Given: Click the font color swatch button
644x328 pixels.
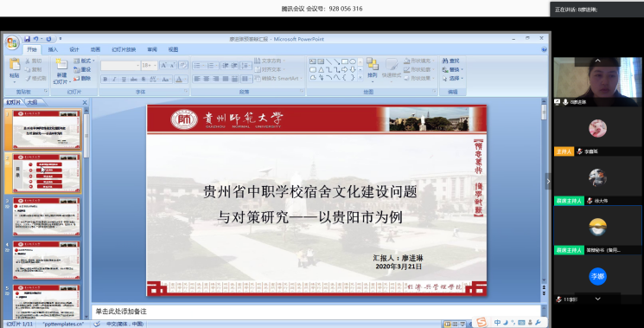Looking at the screenshot, I should tap(180, 79).
